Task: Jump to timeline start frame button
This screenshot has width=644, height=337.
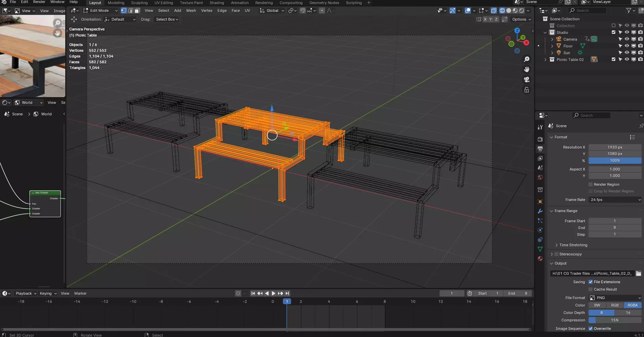Action: tap(253, 293)
